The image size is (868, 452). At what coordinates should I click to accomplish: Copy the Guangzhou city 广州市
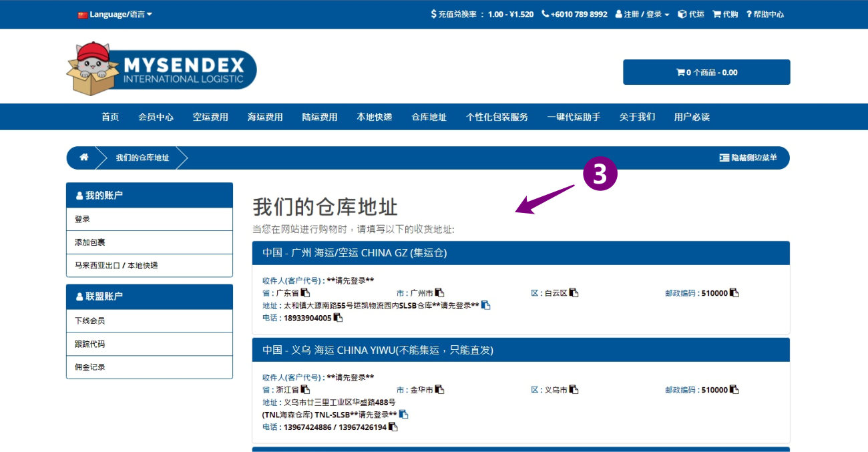tap(439, 293)
